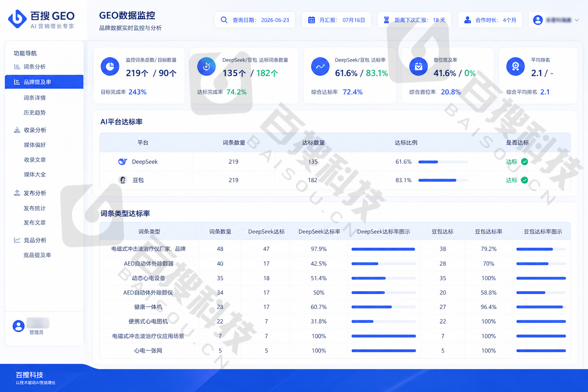Click the person icon beside 合作时长
This screenshot has width=588, height=392.
[467, 20]
